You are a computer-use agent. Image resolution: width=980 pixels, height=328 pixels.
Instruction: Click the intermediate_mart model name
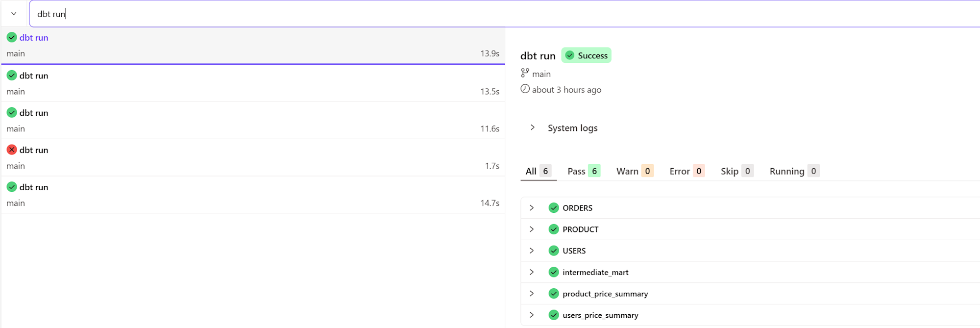(595, 273)
